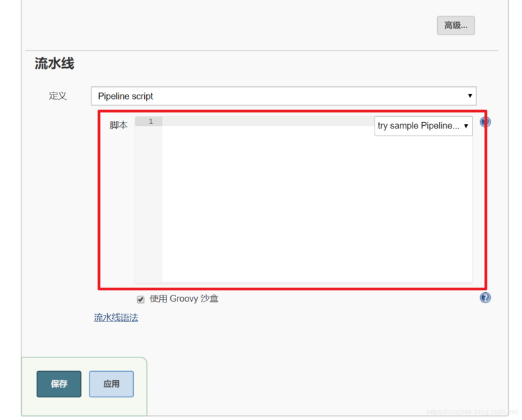Click the help icon beside the script editor
The image size is (522, 420).
[x=485, y=121]
